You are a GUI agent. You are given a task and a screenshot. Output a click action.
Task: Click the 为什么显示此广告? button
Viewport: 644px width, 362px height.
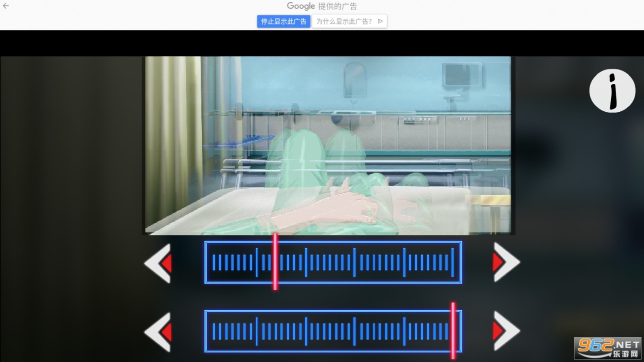click(344, 21)
